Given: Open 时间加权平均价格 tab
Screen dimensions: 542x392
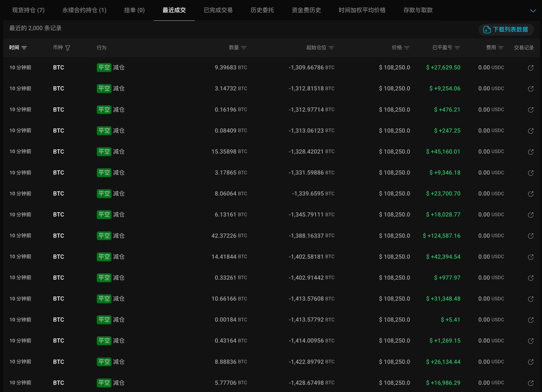Looking at the screenshot, I should point(362,10).
